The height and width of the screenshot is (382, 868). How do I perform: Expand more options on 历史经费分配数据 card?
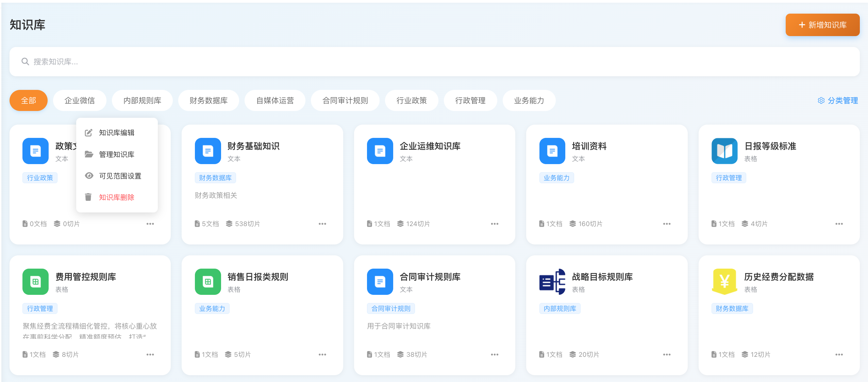coord(839,354)
